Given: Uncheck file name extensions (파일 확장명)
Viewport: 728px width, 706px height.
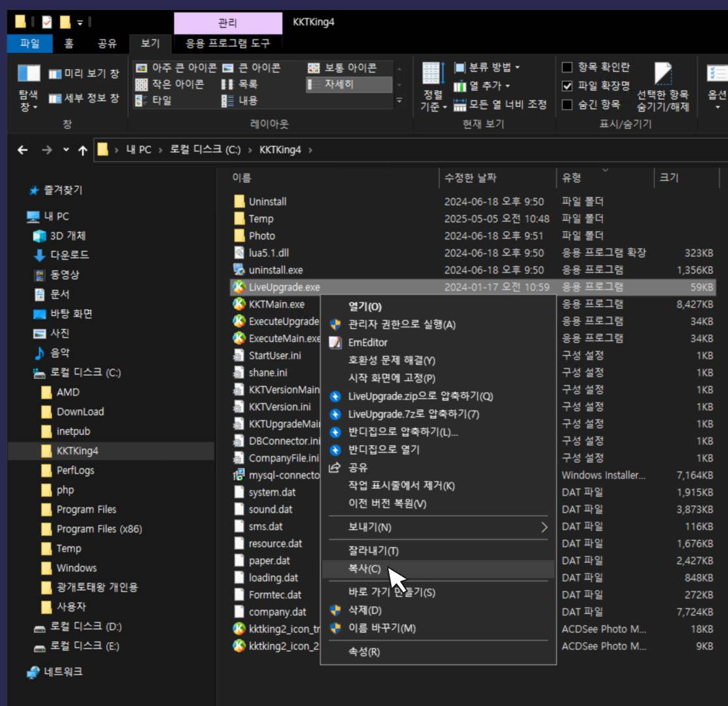Looking at the screenshot, I should tap(567, 86).
